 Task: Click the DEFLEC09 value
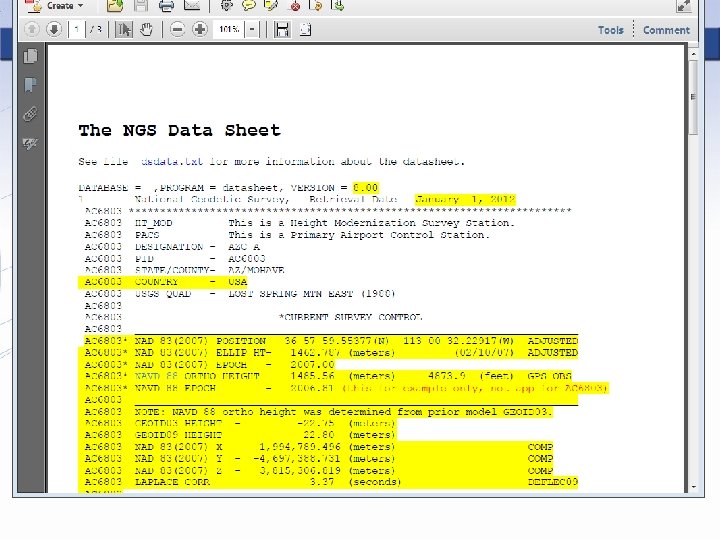(x=553, y=482)
